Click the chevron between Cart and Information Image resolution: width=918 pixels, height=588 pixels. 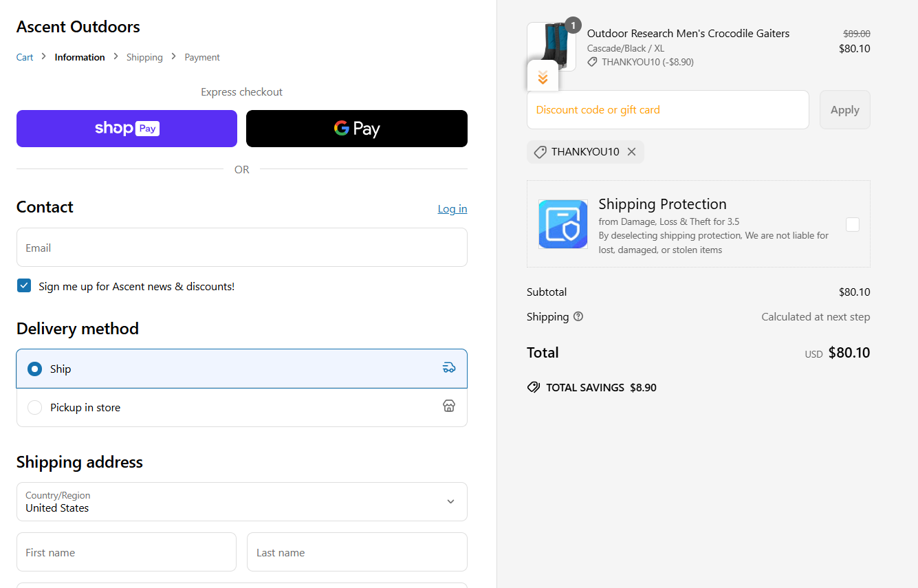pos(44,56)
